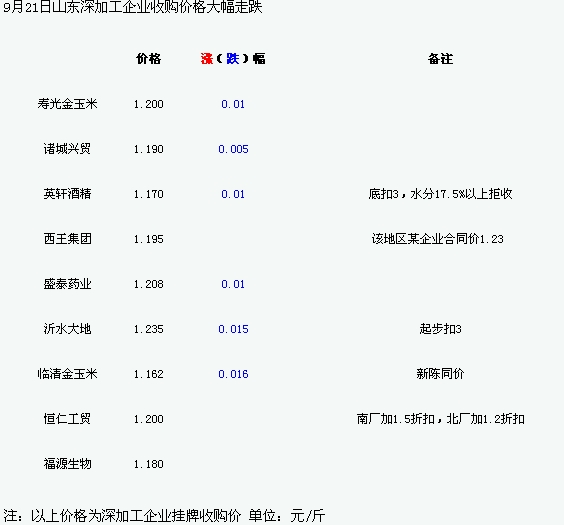The height and width of the screenshot is (525, 564).
Task: Select the 恒仁工贸 row label
Action: (67, 419)
